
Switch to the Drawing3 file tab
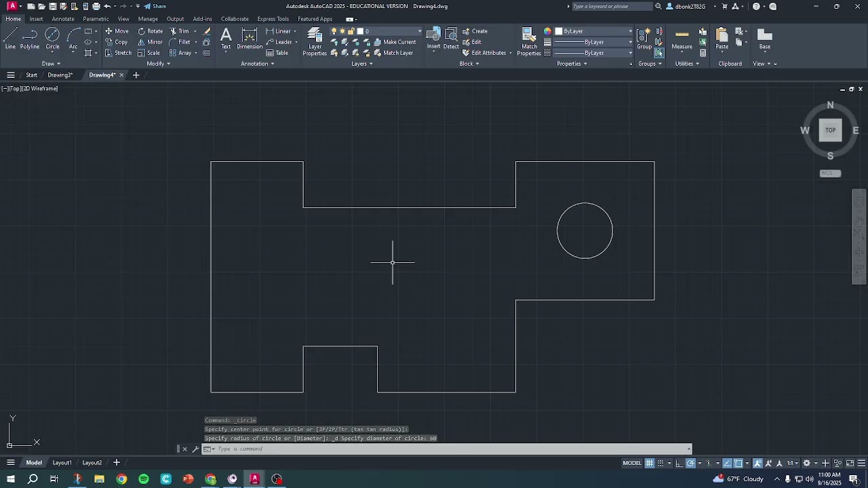pos(60,75)
